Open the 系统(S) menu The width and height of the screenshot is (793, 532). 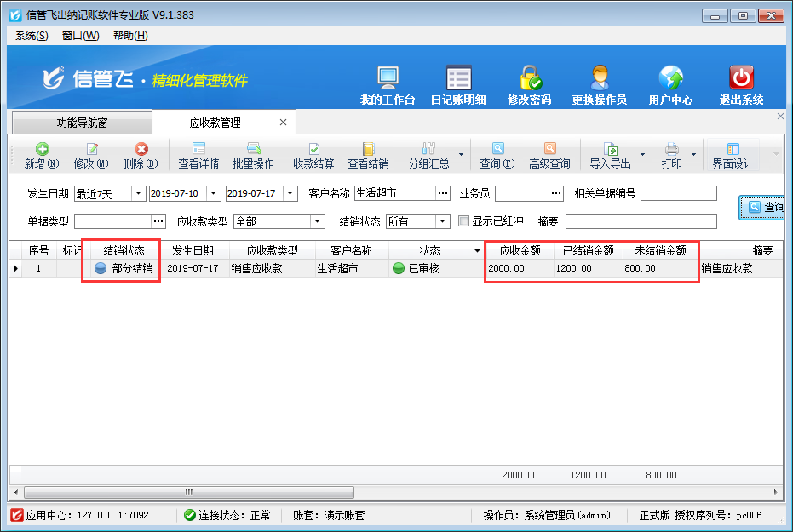(x=32, y=36)
